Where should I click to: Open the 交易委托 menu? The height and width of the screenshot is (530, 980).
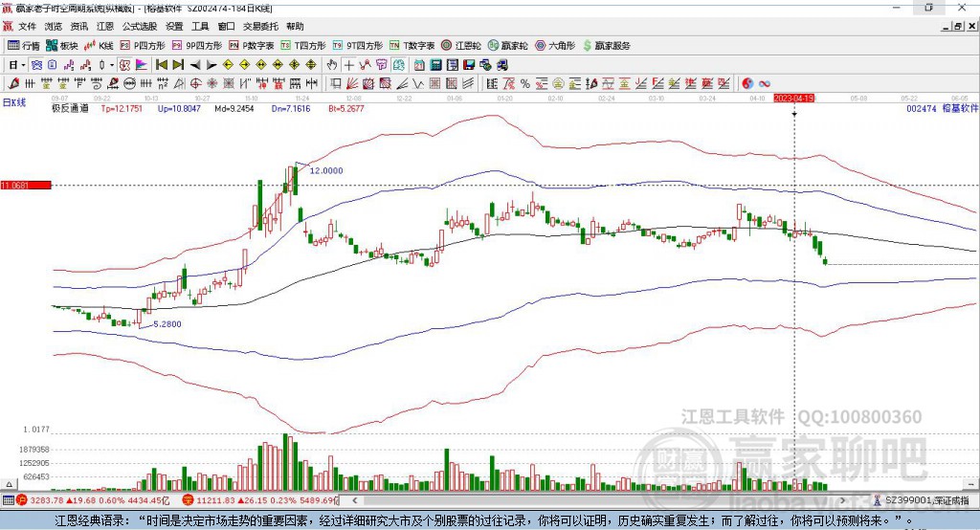(260, 26)
